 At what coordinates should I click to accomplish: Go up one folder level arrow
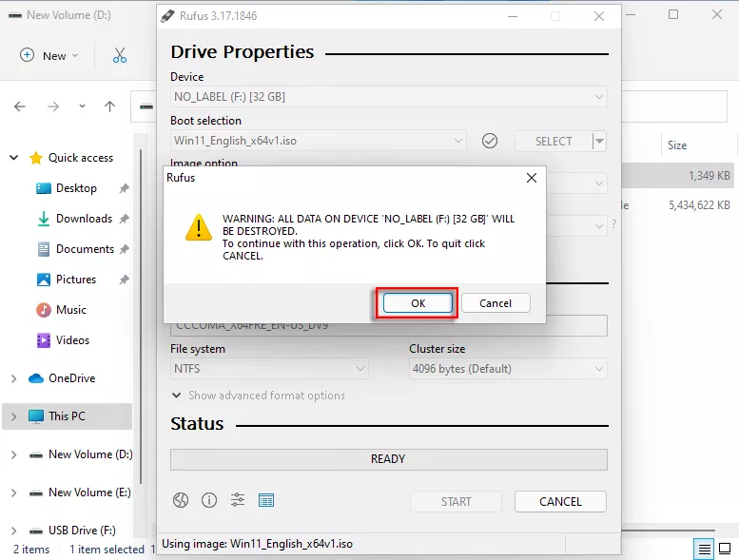click(x=110, y=106)
